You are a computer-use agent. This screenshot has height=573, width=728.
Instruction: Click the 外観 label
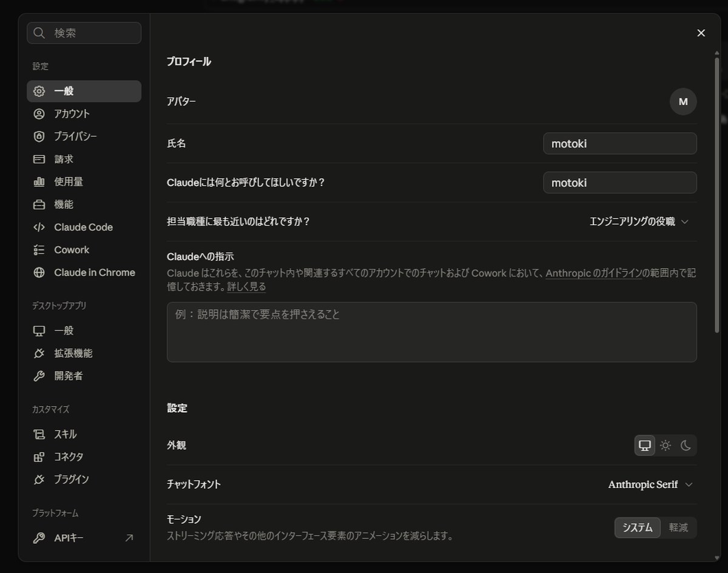(x=177, y=446)
